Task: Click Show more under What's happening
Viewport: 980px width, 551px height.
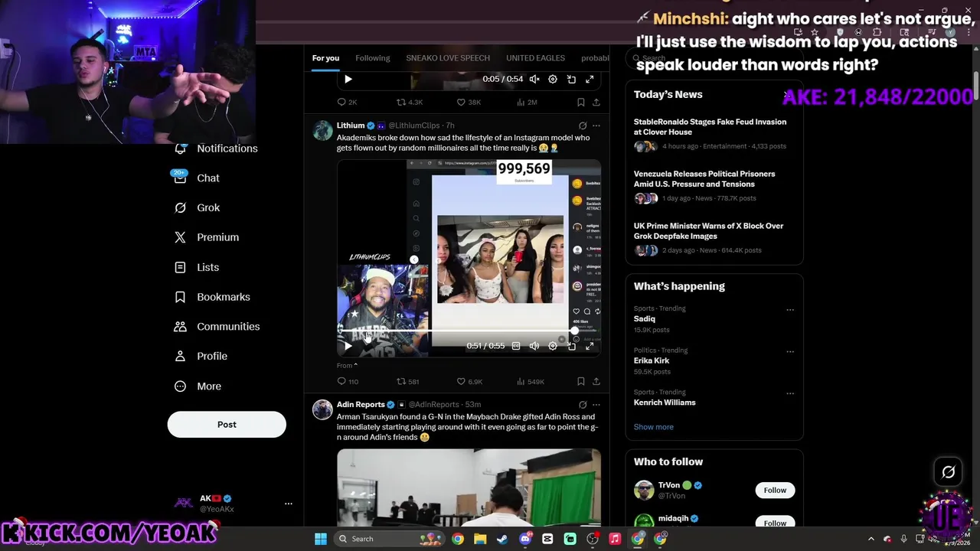Action: click(654, 427)
